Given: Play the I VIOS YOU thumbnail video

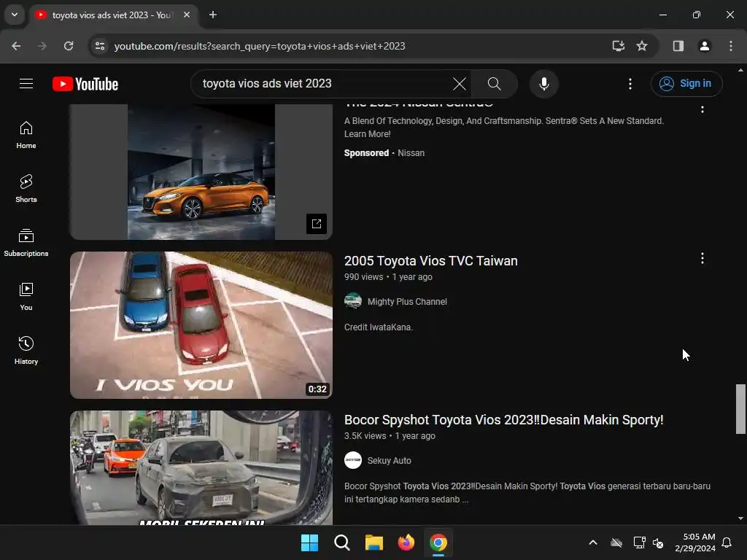Looking at the screenshot, I should pyautogui.click(x=201, y=325).
